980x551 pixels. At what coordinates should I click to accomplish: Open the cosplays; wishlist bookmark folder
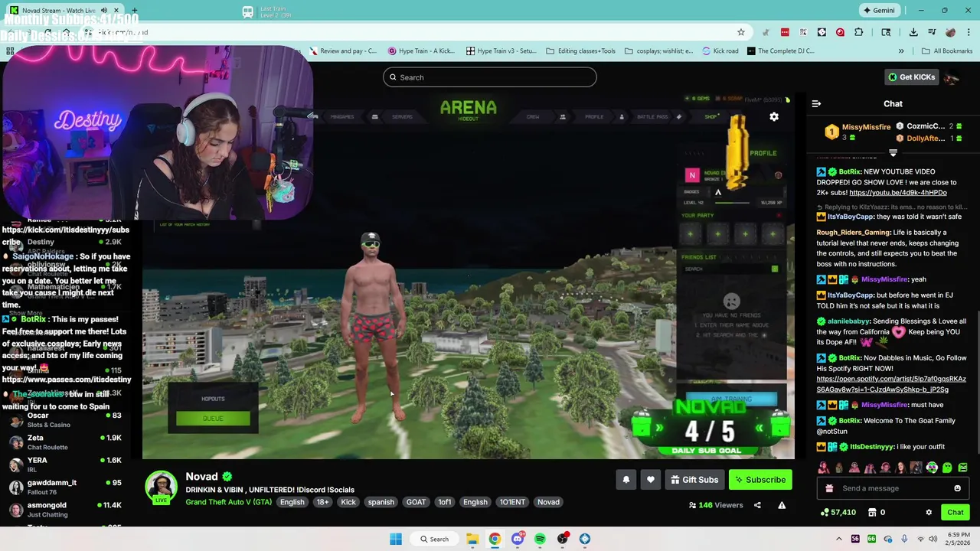point(659,51)
